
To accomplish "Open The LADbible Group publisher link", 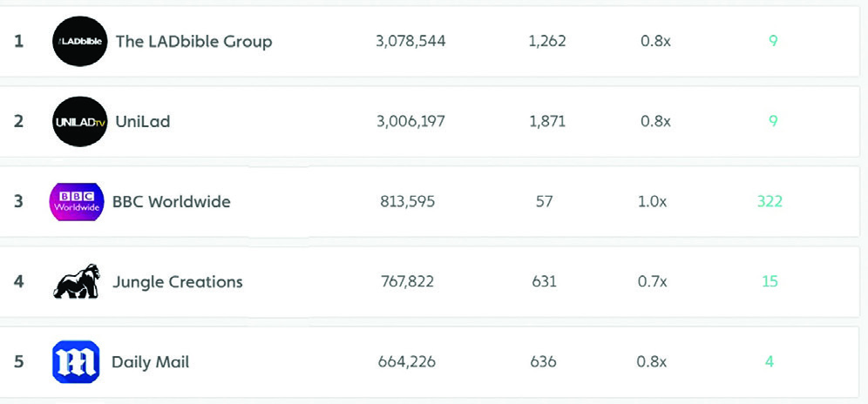I will click(x=193, y=42).
